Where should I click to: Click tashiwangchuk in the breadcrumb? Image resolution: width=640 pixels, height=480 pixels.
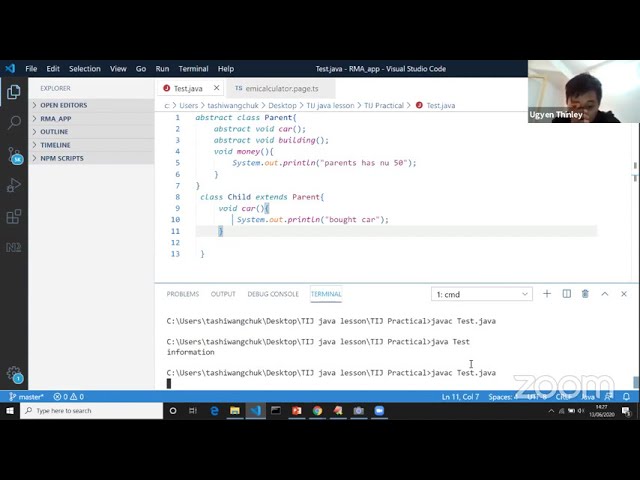tap(233, 105)
